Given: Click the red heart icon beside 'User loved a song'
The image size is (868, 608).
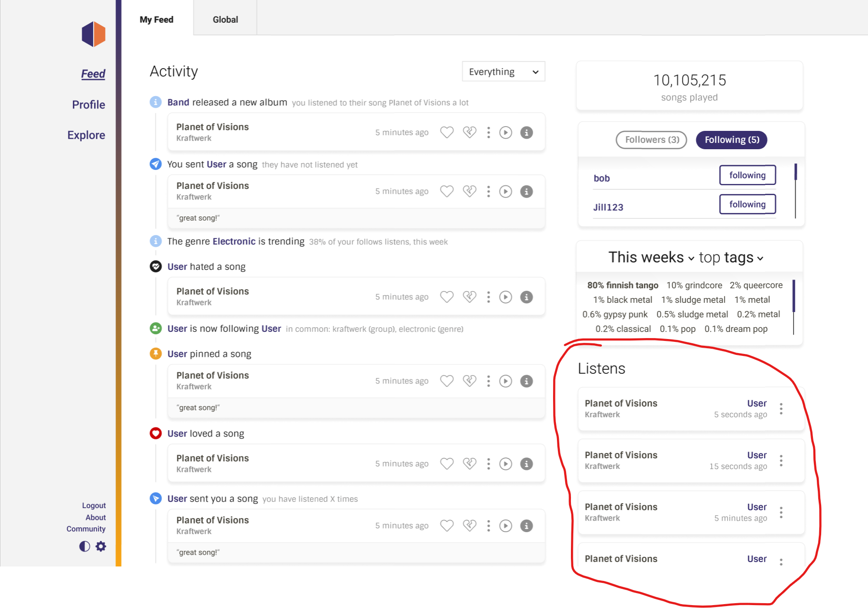Looking at the screenshot, I should click(156, 433).
